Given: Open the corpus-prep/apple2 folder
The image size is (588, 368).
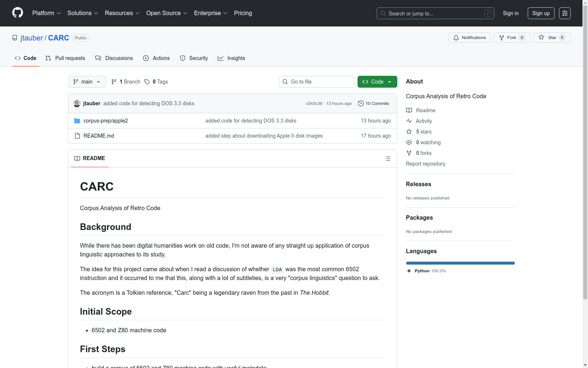Looking at the screenshot, I should coord(106,121).
